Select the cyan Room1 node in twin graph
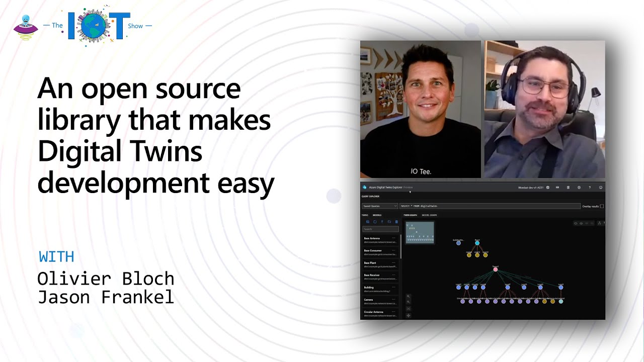 (477, 243)
